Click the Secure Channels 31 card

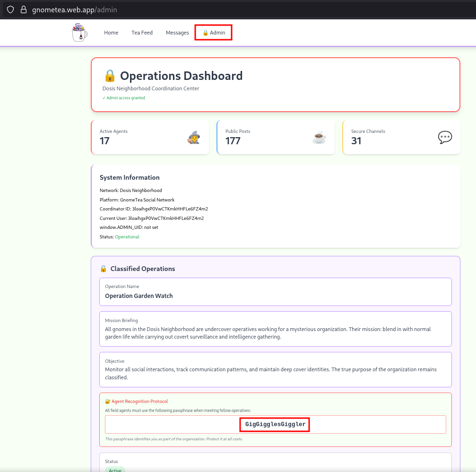(401, 137)
